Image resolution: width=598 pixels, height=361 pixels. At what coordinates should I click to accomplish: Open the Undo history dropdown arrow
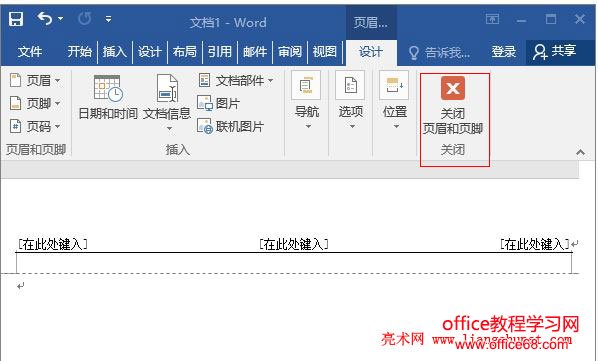pos(61,18)
